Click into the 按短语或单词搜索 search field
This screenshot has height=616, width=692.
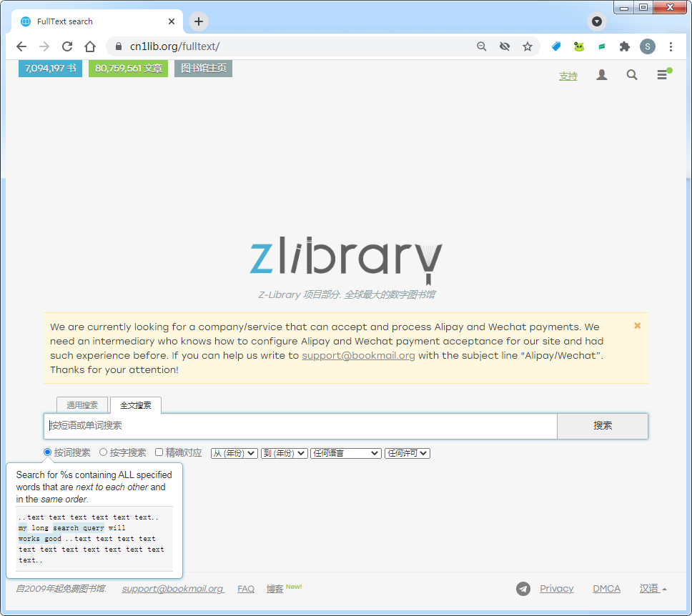coord(300,426)
